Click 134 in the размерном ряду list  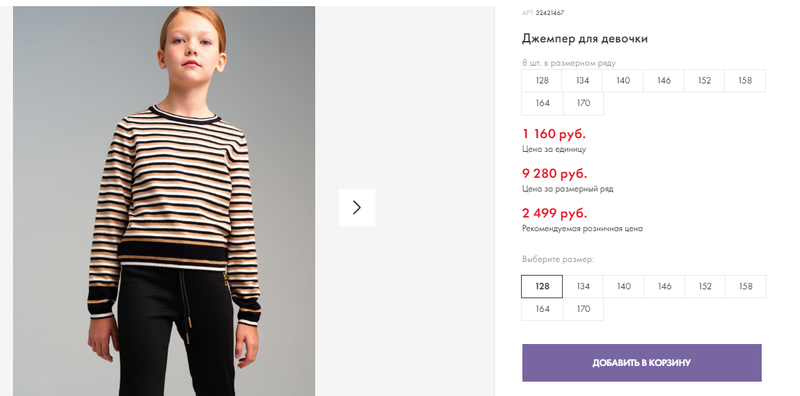(x=582, y=81)
